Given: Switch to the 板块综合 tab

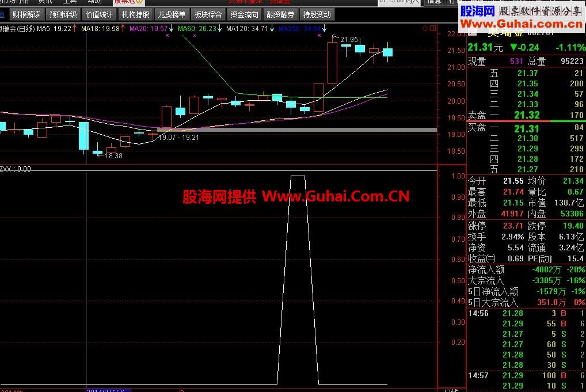Looking at the screenshot, I should click(208, 14).
